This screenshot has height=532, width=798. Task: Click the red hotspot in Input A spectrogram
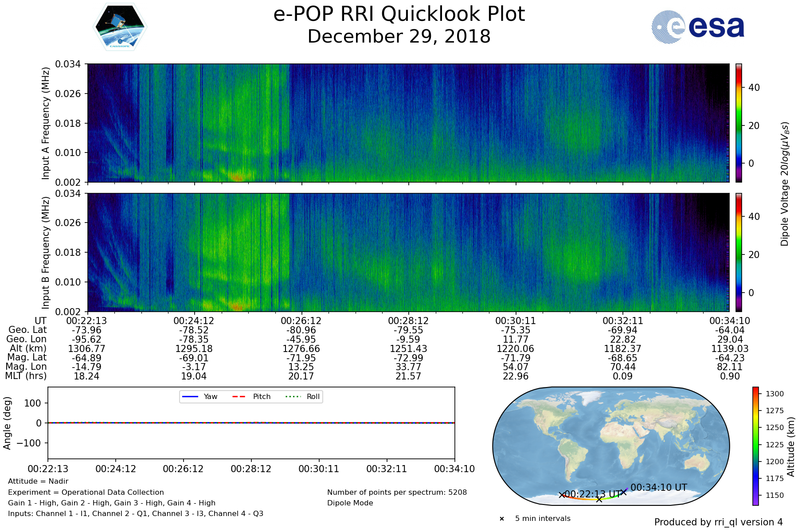tap(237, 176)
